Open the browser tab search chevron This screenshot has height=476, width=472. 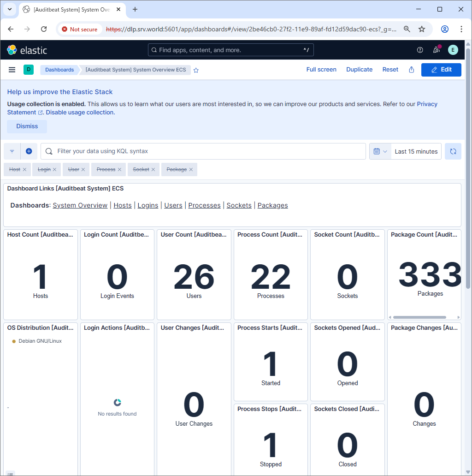[9, 9]
